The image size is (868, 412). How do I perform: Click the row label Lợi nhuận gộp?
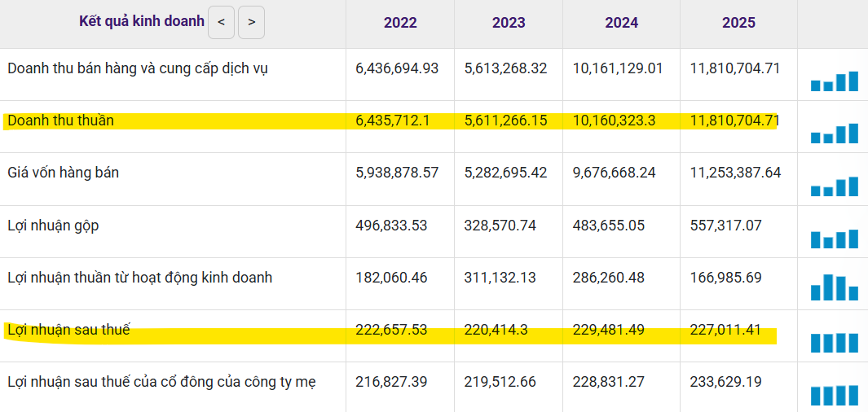tap(53, 226)
